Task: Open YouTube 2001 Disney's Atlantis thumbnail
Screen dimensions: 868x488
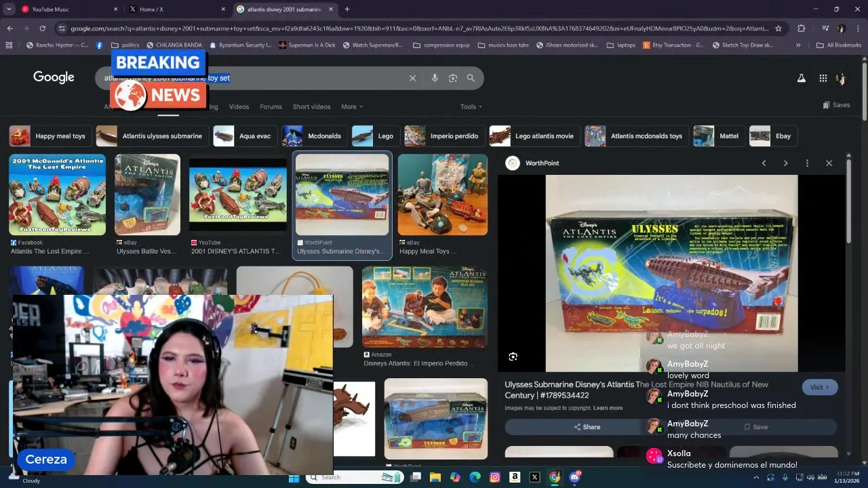Action: click(238, 195)
